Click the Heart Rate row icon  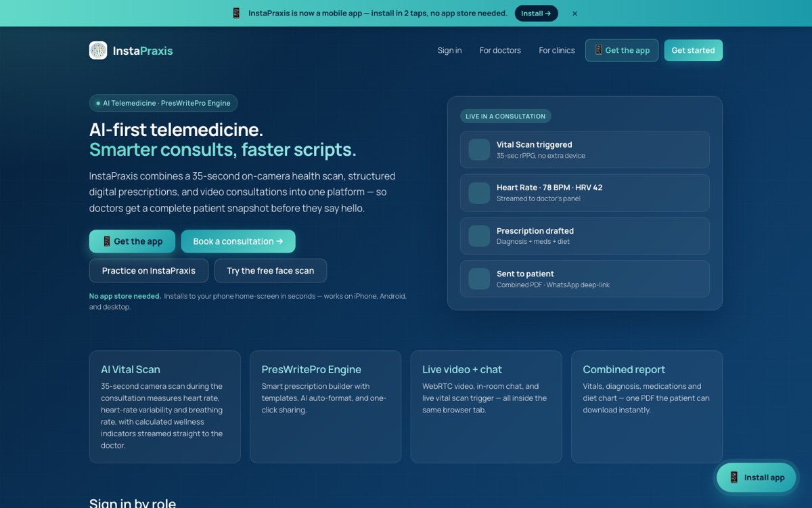coord(479,192)
